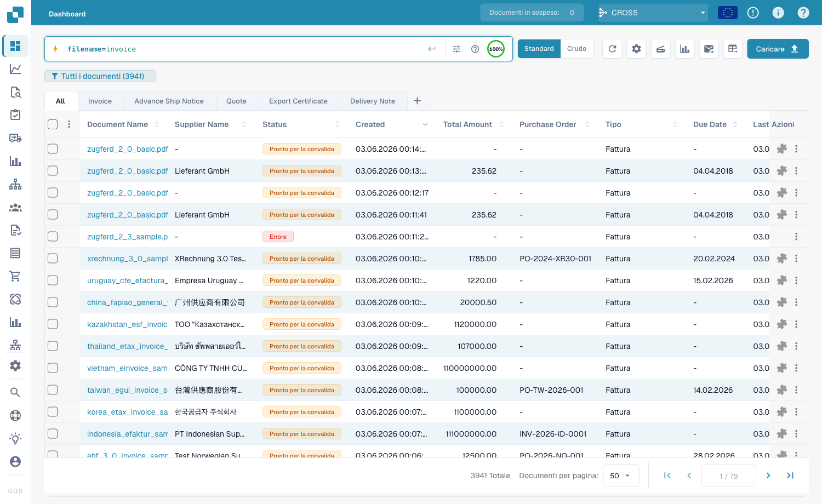The image size is (822, 504).
Task: Open the delivery truck sidebar icon
Action: (15, 138)
